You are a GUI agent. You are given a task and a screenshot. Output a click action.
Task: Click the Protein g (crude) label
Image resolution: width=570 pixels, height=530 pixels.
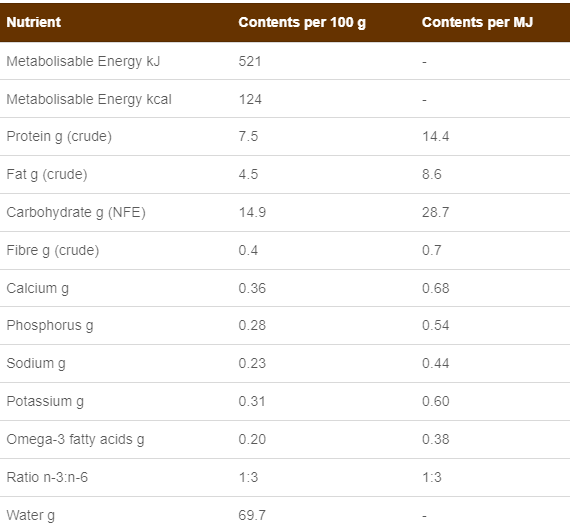click(59, 137)
